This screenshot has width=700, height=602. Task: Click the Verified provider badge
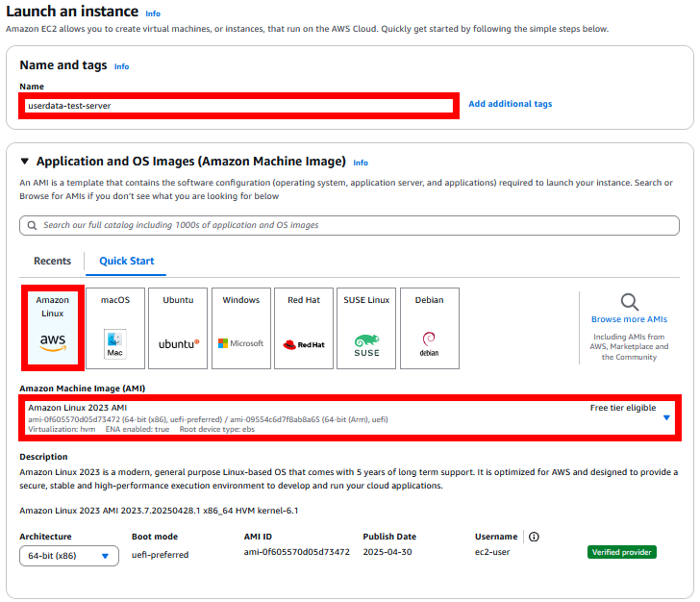coord(621,552)
